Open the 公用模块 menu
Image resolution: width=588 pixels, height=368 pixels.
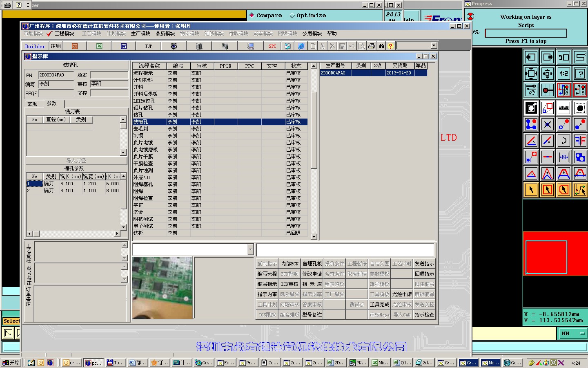(312, 34)
